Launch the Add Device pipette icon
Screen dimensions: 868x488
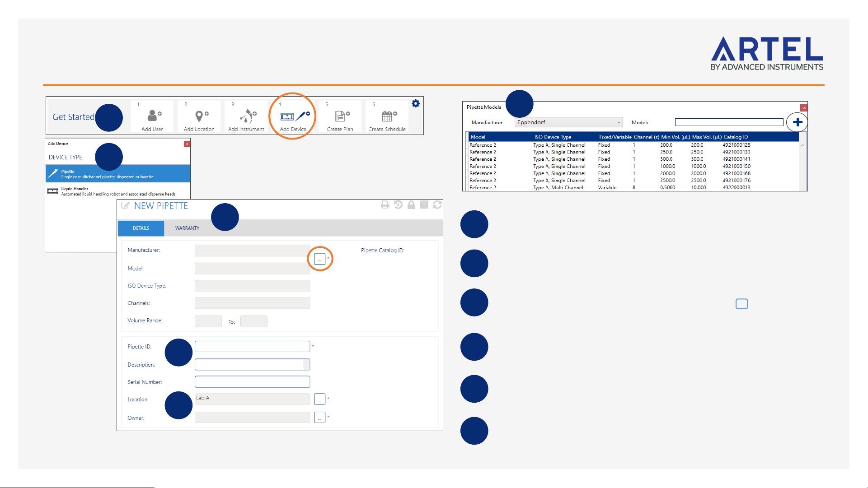point(295,116)
